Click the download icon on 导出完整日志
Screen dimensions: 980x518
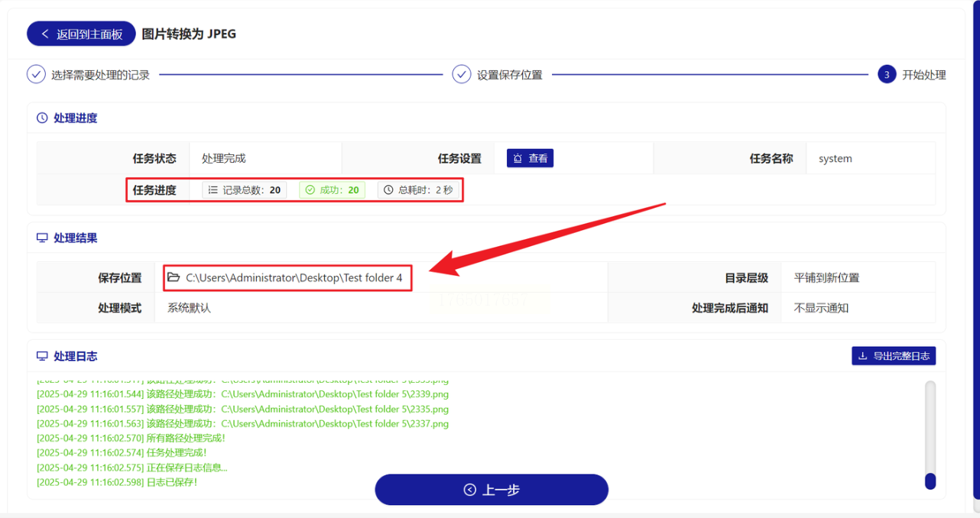[x=863, y=356]
